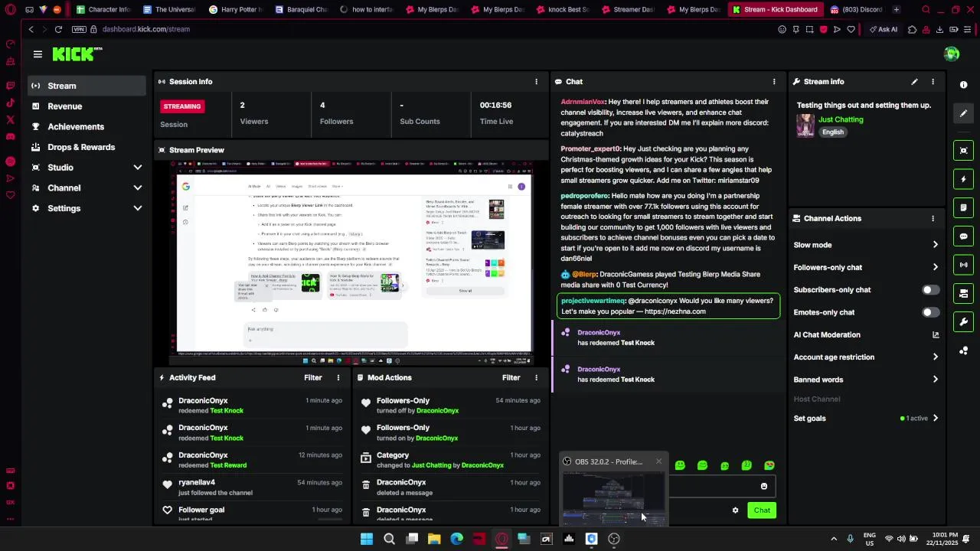Open Chat panel three-dot menu
Viewport: 980px width, 551px height.
pos(774,81)
